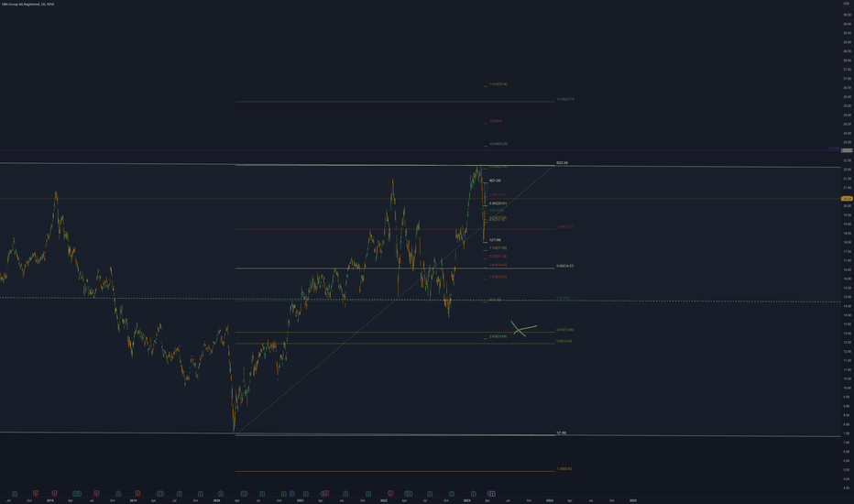Select the 0(21.26) retracement label

pos(495,181)
